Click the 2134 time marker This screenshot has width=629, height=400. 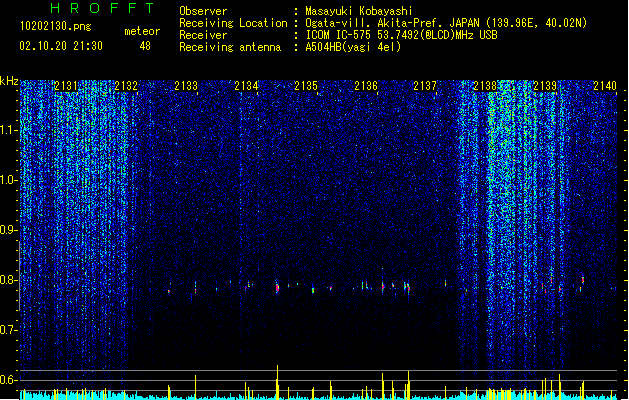[246, 86]
